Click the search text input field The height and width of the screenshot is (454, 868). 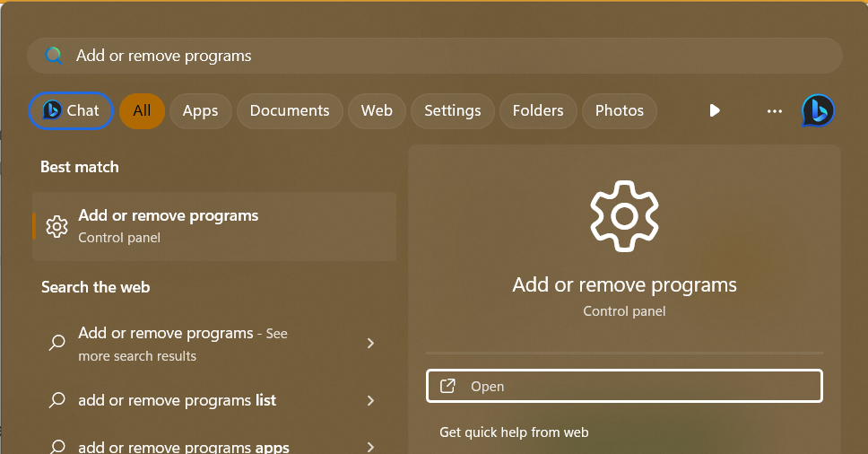click(448, 56)
